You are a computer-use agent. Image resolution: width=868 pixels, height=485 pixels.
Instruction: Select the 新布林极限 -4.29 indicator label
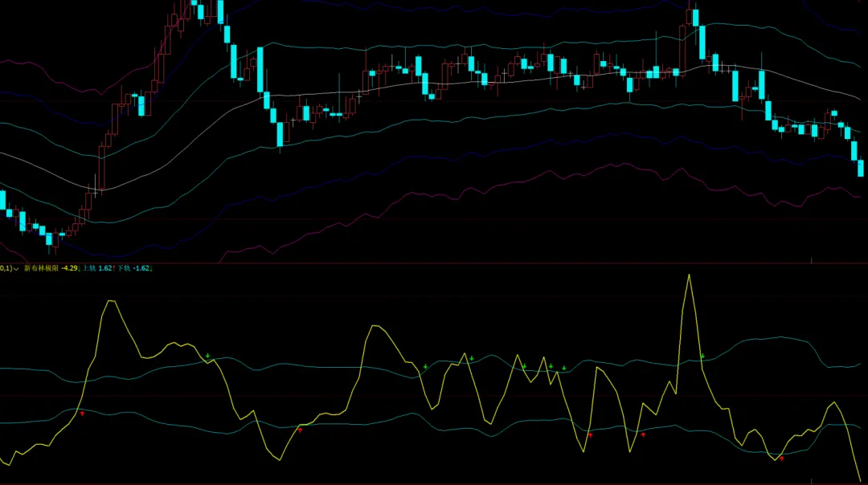click(51, 268)
